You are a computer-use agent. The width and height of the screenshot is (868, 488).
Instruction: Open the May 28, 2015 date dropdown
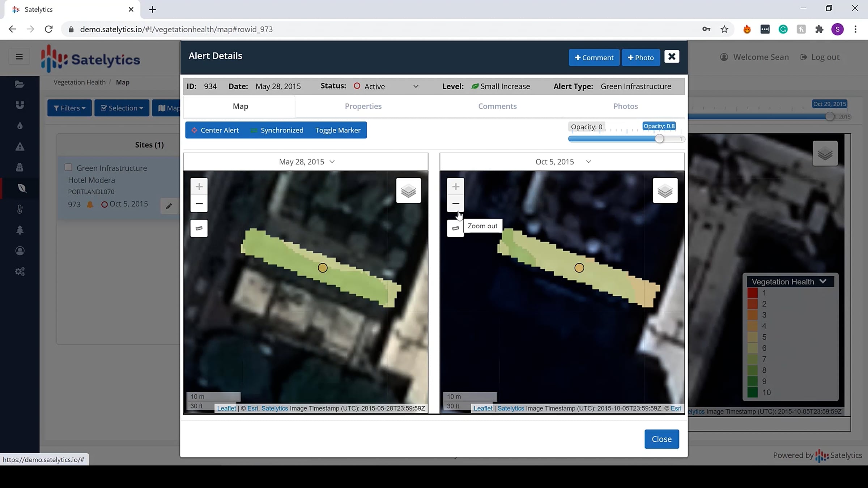click(306, 162)
